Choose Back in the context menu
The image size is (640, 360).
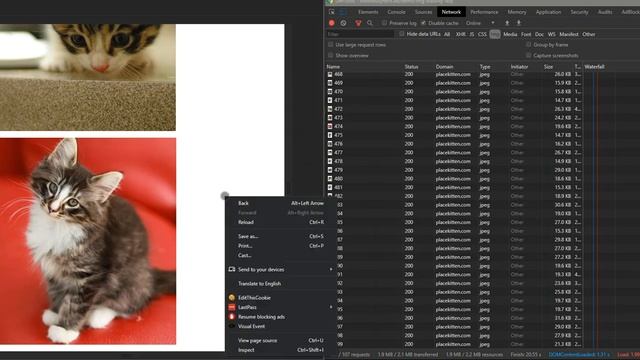pyautogui.click(x=281, y=203)
